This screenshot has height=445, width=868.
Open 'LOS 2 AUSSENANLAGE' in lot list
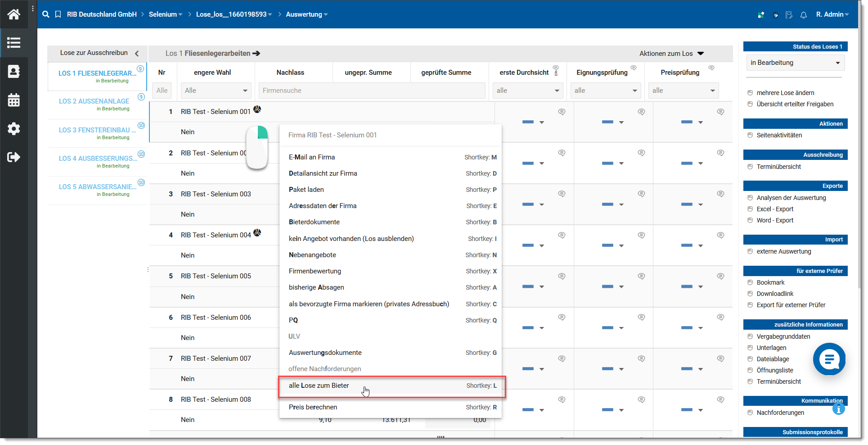(x=94, y=101)
